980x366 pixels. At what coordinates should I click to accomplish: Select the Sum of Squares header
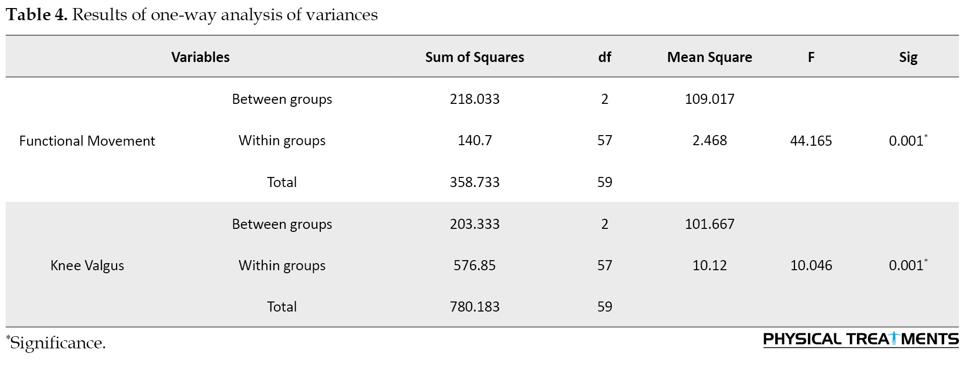[475, 57]
